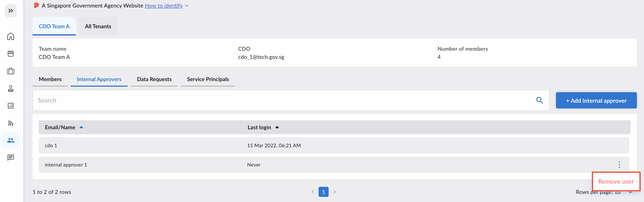This screenshot has width=644, height=202.
Task: Open Home icon in sidebar
Action: tap(10, 36)
